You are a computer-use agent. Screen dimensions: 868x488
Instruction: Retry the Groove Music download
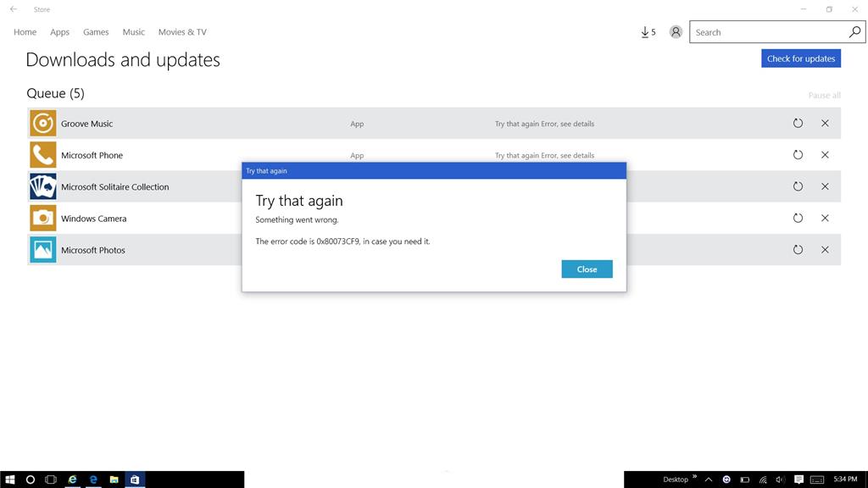coord(798,124)
